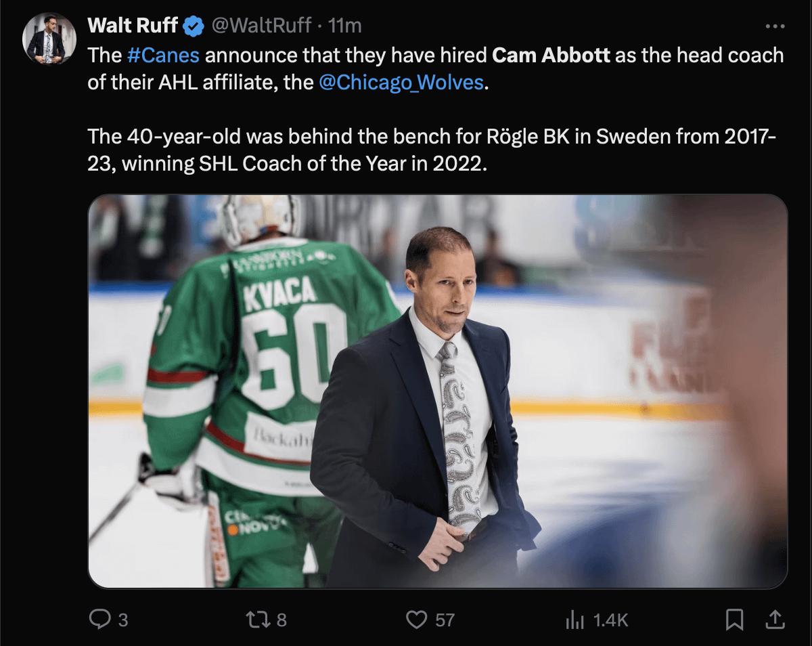812x646 pixels.
Task: Click the reply speech bubble icon
Action: (x=100, y=619)
